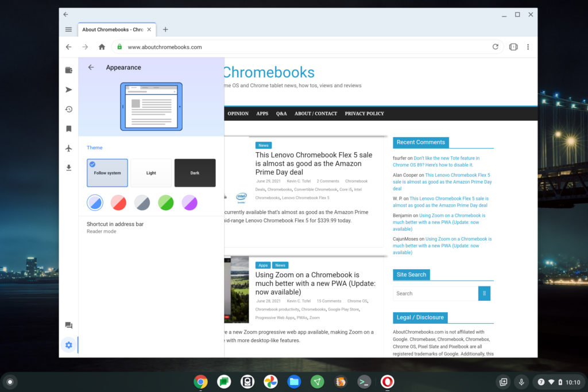Close the About Chromebooks tab
This screenshot has width=588, height=392.
149,29
